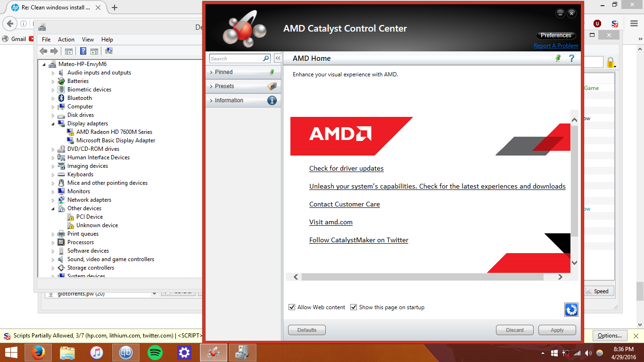644x362 pixels.
Task: Select AMD Radeon HD 7600M Series device
Action: click(114, 132)
